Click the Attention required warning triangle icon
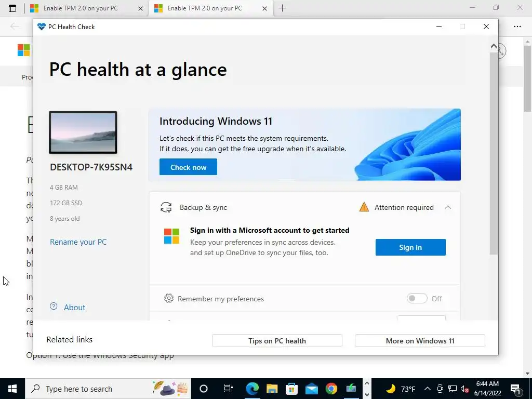The height and width of the screenshot is (399, 532). 364,207
